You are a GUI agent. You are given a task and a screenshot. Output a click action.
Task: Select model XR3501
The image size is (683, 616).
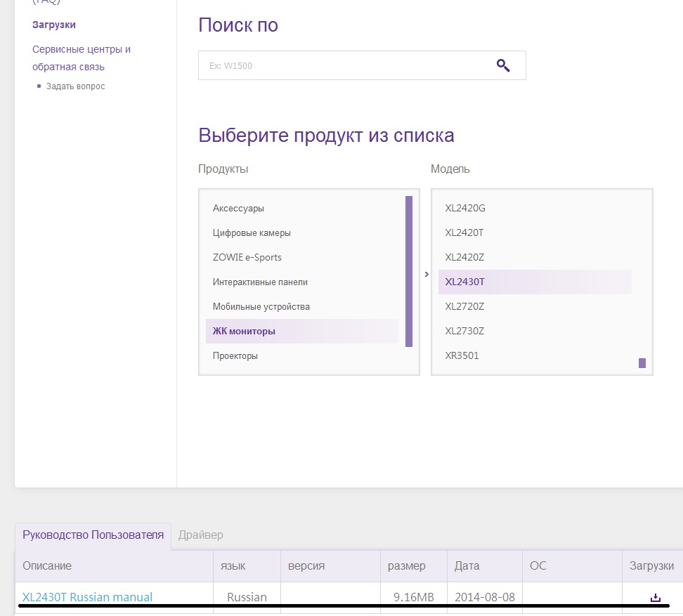[x=535, y=355]
